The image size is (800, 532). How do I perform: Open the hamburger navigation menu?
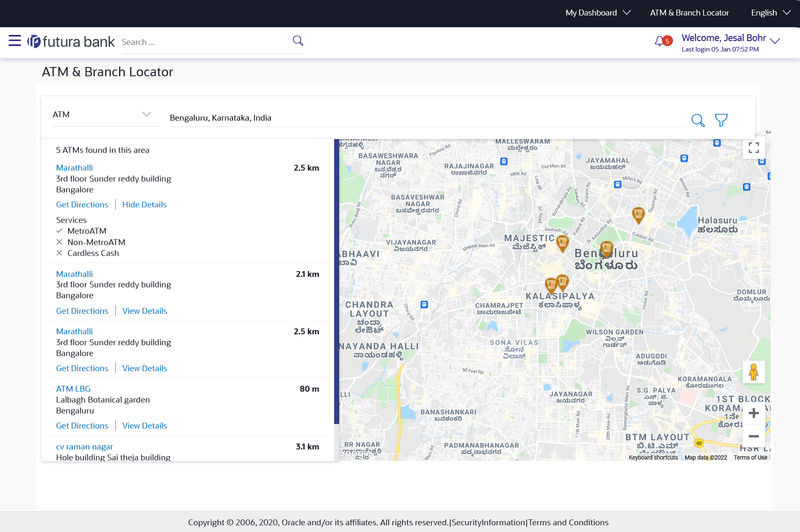coord(15,41)
